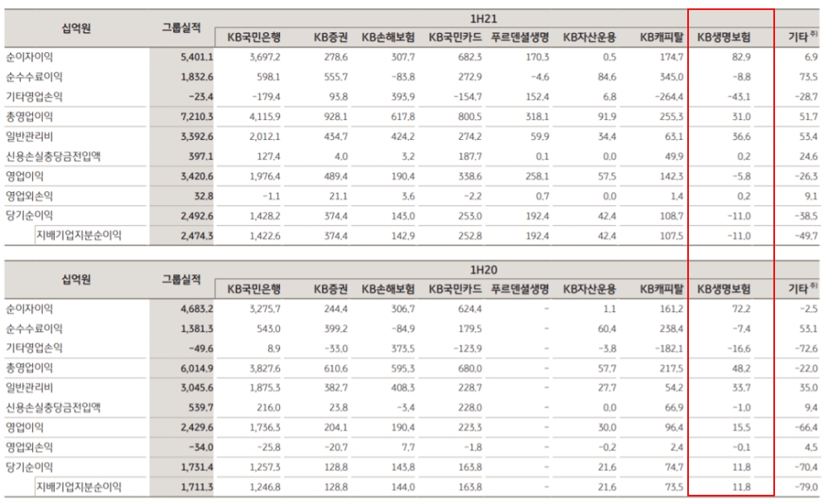Click 푸르덴셜생명 header in the 1H20 table
The image size is (828, 504).
pyautogui.click(x=519, y=289)
